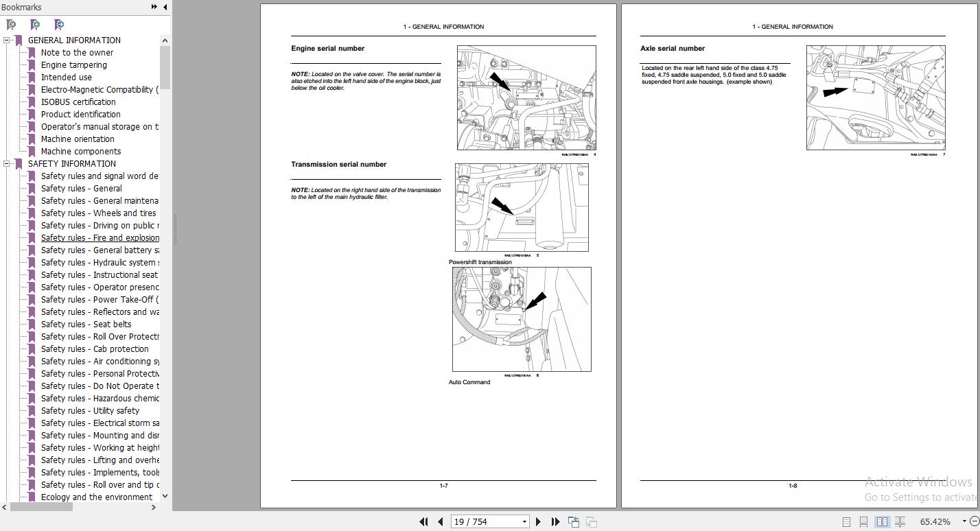Open the SAFETY INFORMATION bookmark
This screenshot has width=980, height=531.
[x=72, y=164]
